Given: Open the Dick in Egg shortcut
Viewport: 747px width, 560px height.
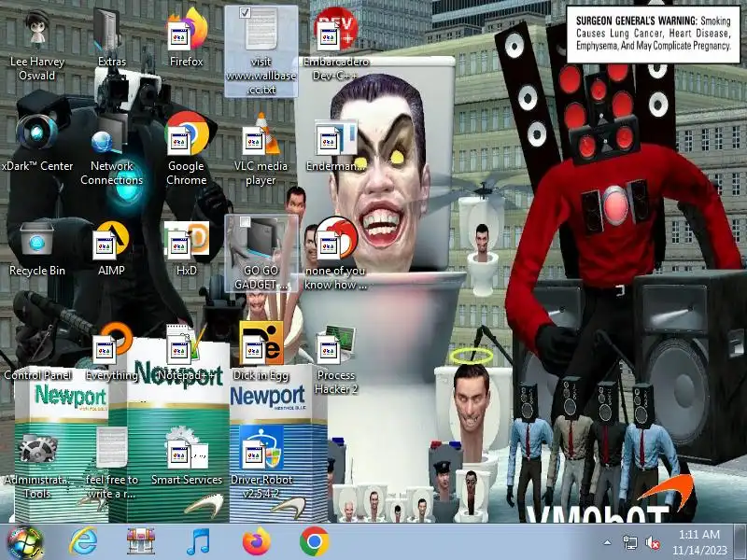Looking at the screenshot, I should tap(261, 353).
